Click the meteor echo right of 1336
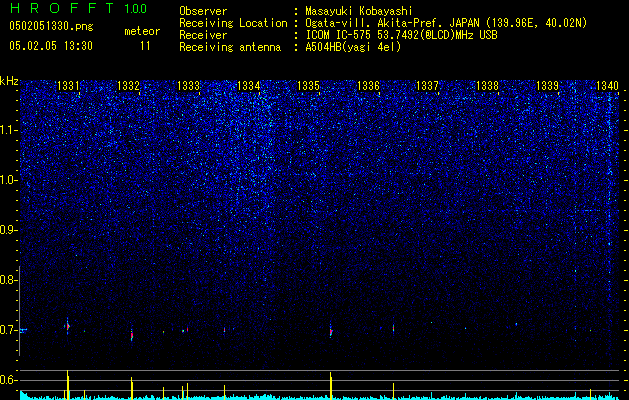 click(x=394, y=328)
